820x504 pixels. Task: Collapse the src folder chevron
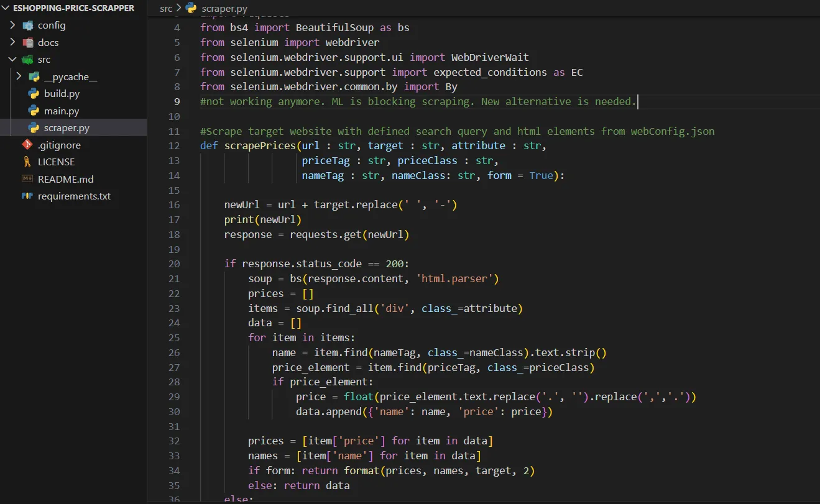(x=12, y=60)
